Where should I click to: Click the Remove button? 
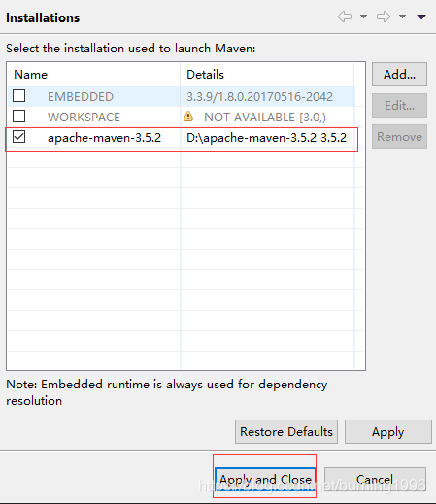click(399, 137)
